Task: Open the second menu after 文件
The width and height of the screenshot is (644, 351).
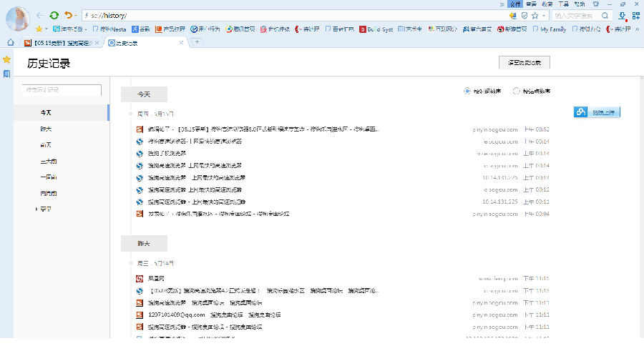Action: point(547,4)
